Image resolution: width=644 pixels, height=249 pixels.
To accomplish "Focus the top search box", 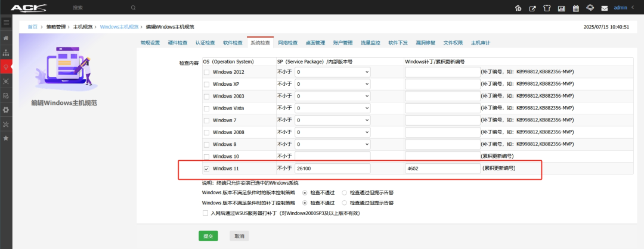I will (x=101, y=8).
